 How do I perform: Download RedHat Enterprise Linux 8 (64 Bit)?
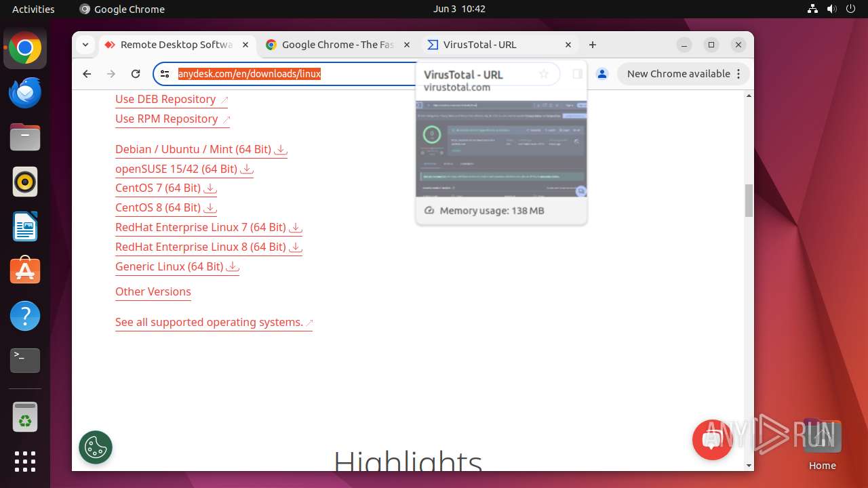point(209,247)
